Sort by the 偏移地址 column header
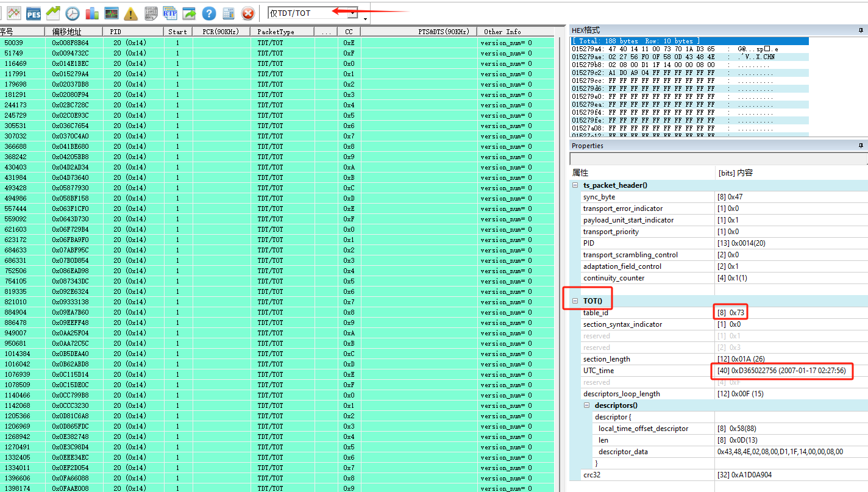The height and width of the screenshot is (492, 868). tap(73, 32)
